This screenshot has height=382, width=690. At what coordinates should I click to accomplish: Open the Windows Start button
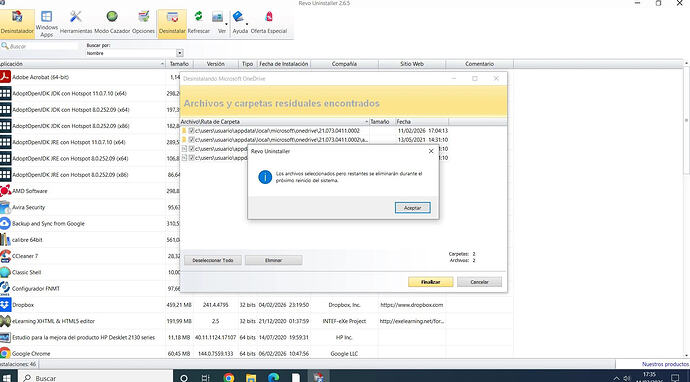point(7,377)
